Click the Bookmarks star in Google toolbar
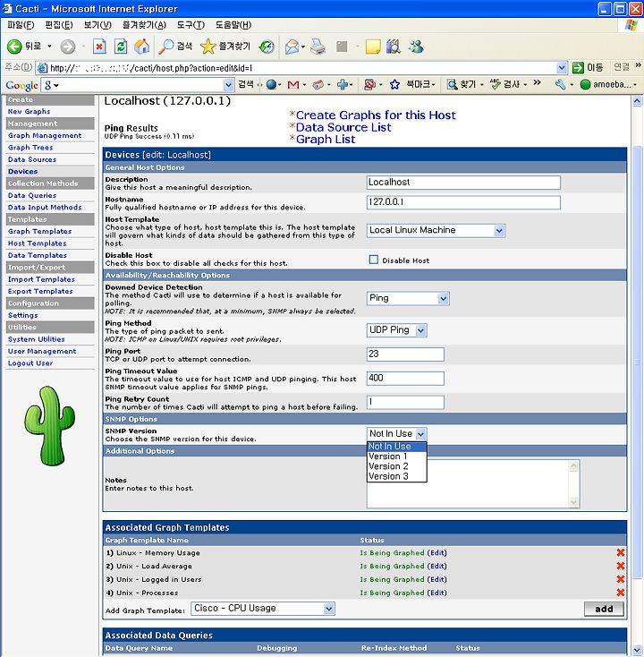Image resolution: width=644 pixels, height=657 pixels. coord(394,85)
